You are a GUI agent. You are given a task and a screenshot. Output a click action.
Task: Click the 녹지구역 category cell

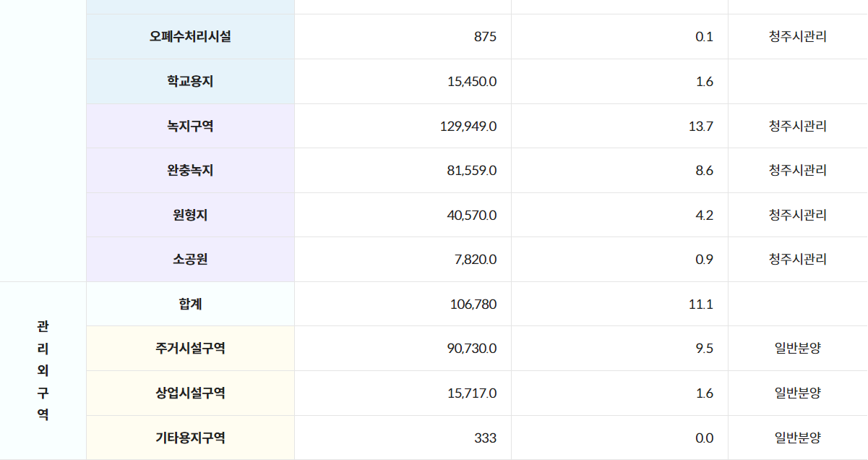click(x=190, y=126)
